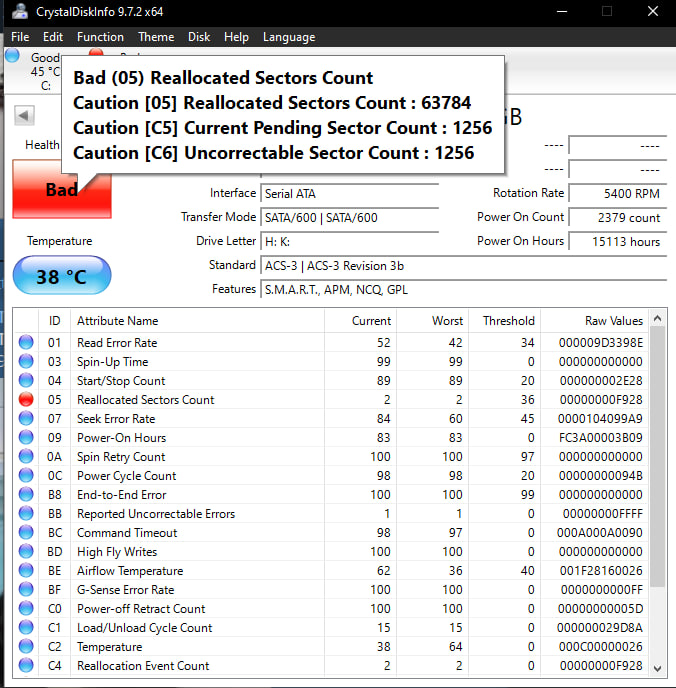The image size is (676, 688).
Task: Select the Spin Retry Count attribute name
Action: click(x=121, y=457)
